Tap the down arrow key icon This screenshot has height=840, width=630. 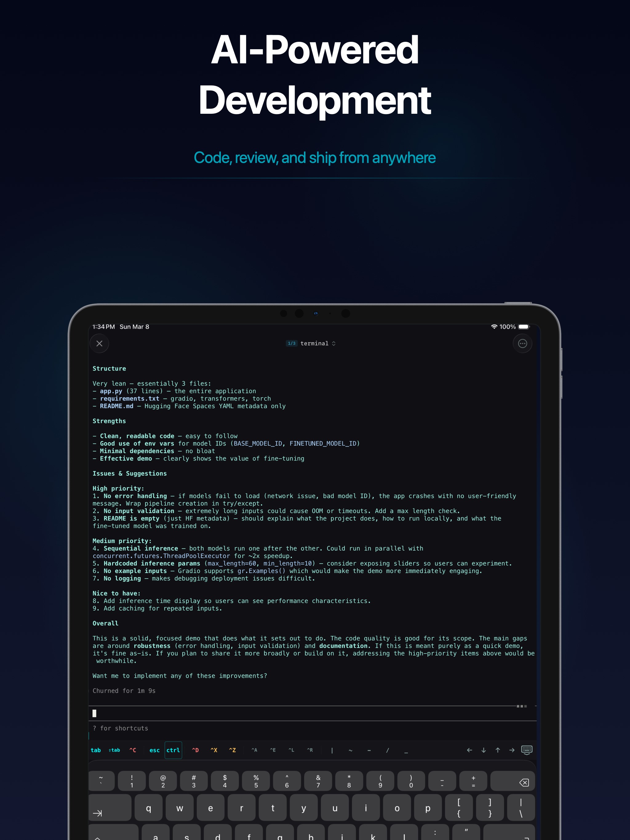coord(484,750)
